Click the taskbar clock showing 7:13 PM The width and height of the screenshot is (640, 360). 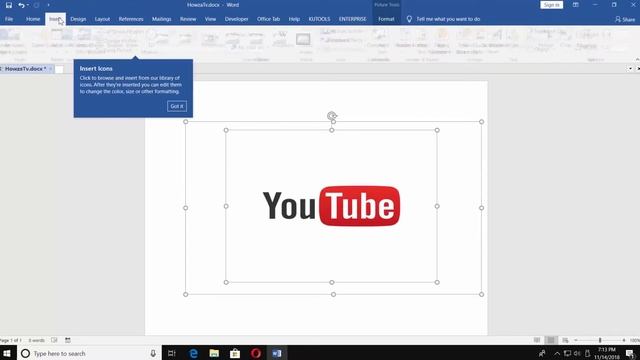[607, 353]
